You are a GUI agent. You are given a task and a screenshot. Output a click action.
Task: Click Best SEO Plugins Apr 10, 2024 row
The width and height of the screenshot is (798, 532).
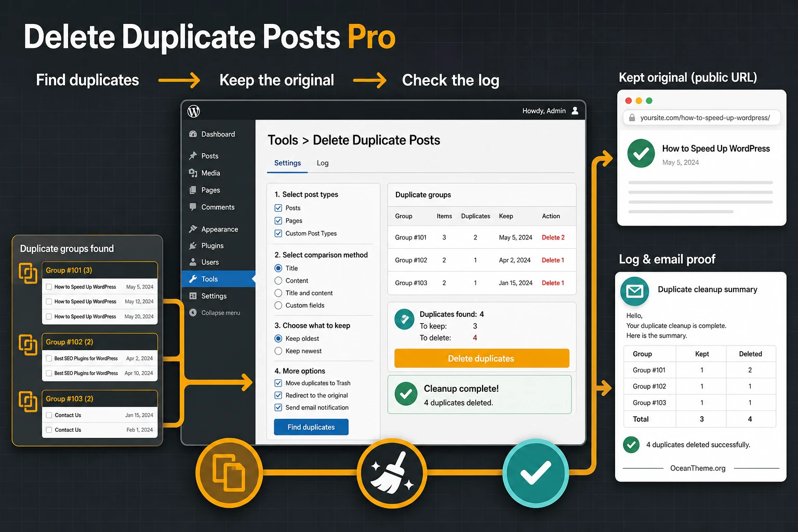pyautogui.click(x=100, y=373)
